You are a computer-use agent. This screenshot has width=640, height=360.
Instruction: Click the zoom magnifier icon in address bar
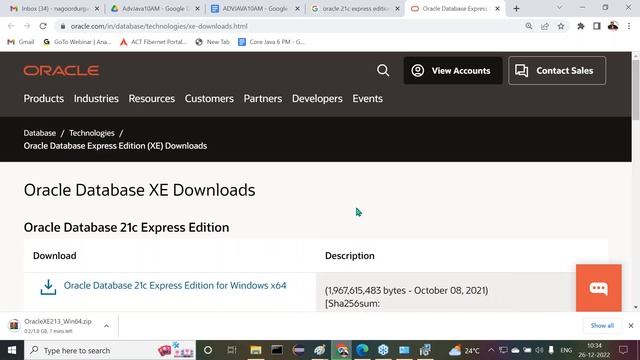click(x=529, y=26)
